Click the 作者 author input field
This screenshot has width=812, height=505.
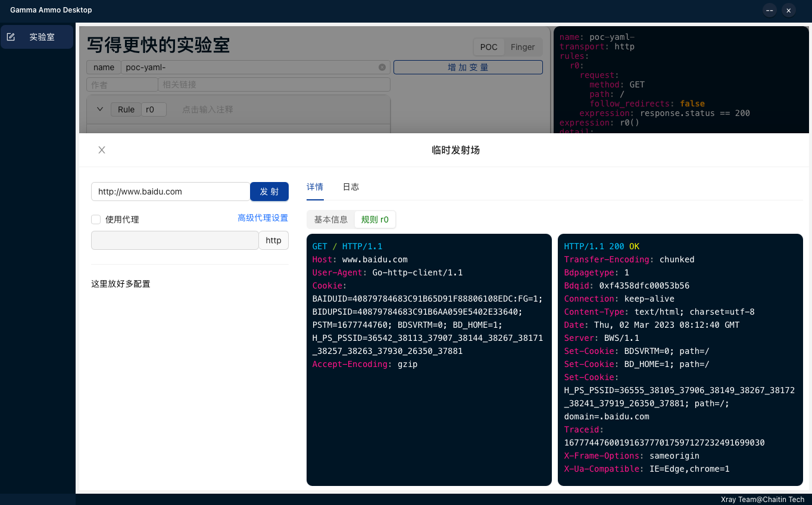click(122, 84)
